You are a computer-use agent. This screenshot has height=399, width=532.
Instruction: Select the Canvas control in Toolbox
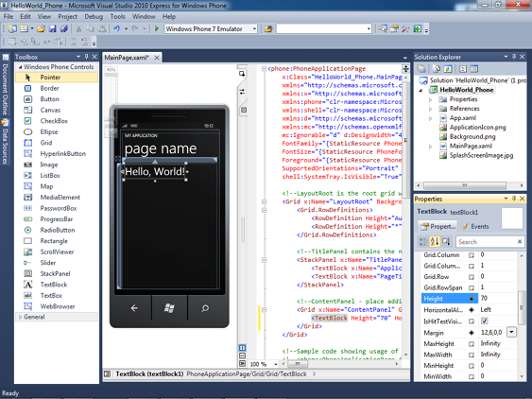[x=57, y=110]
